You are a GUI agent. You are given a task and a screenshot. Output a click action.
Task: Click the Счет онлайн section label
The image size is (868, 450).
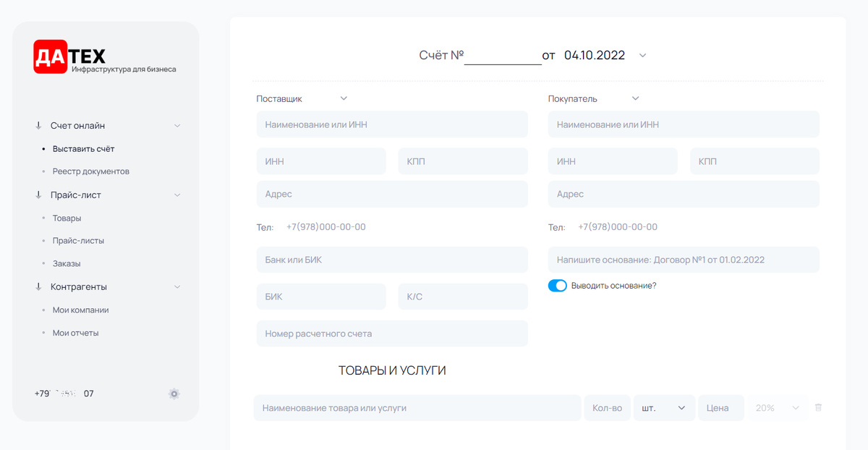[x=77, y=125]
